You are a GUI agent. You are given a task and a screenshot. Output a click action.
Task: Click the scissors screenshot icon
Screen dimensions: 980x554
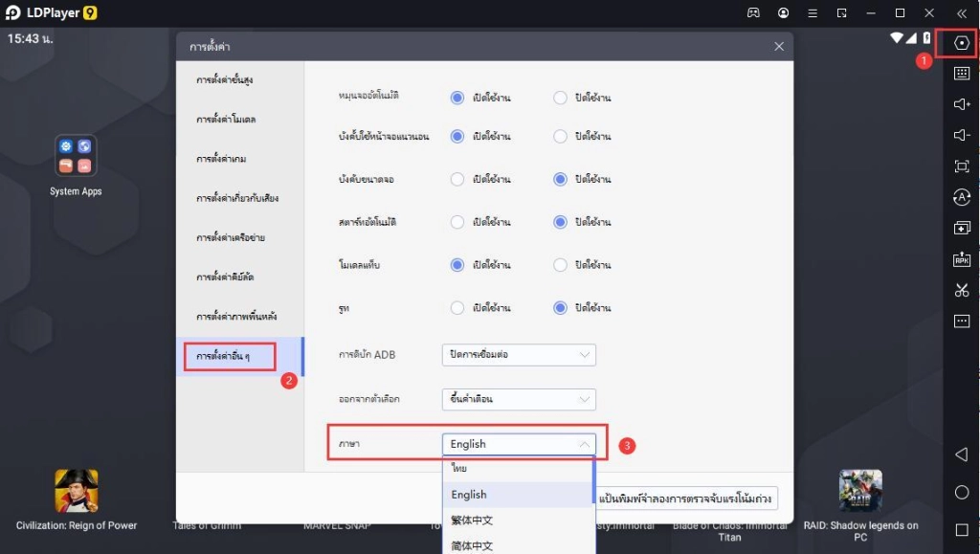962,291
